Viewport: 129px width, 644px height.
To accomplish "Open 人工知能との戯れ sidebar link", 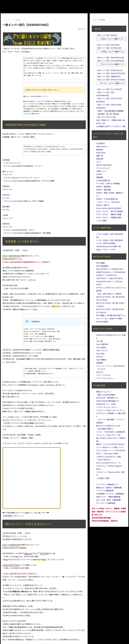I will 103,478.
